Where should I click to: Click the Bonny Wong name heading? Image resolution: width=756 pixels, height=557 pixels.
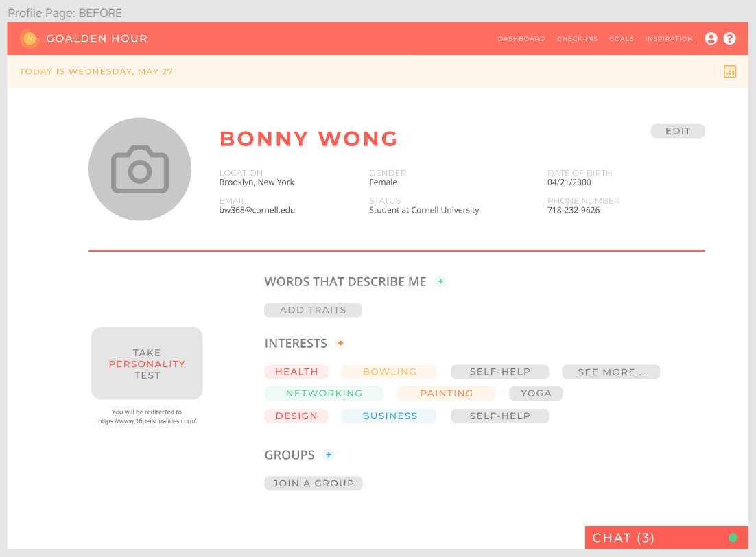(309, 139)
